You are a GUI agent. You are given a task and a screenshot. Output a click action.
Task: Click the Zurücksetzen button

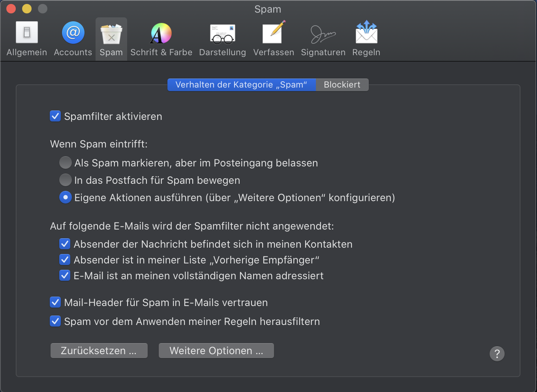(x=99, y=351)
